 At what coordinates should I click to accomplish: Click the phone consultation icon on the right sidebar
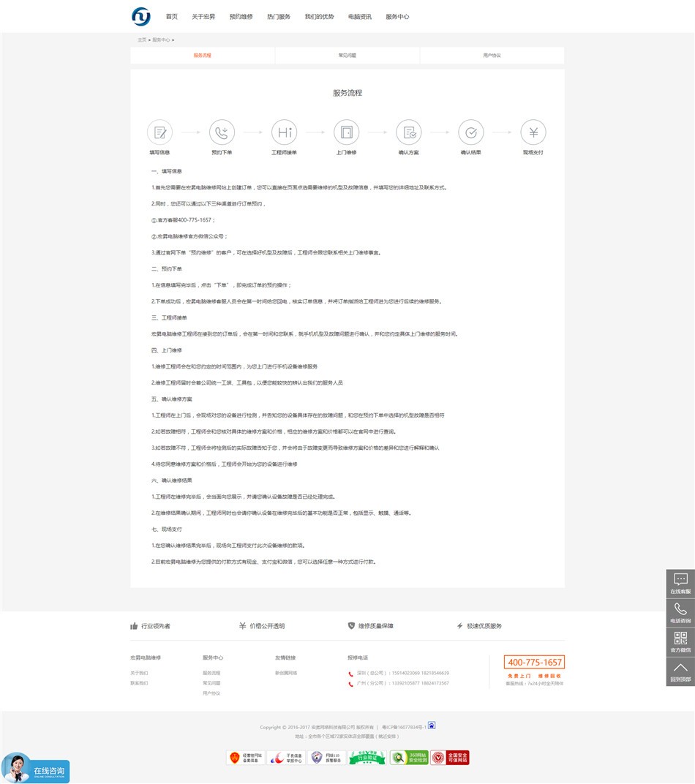click(680, 610)
